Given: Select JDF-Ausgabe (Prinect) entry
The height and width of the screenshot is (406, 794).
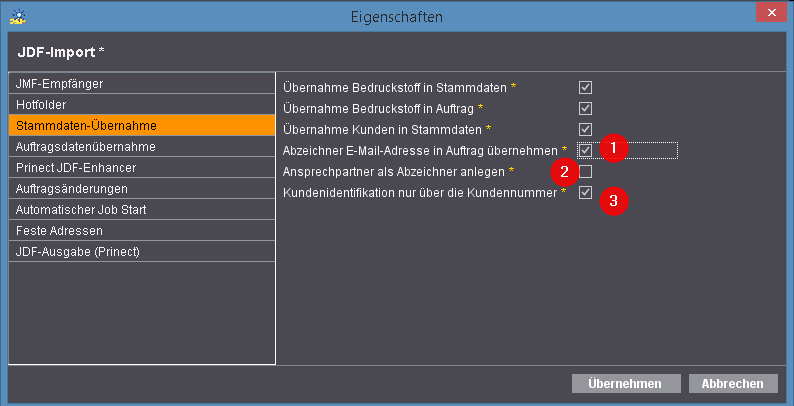Looking at the screenshot, I should pyautogui.click(x=142, y=252).
